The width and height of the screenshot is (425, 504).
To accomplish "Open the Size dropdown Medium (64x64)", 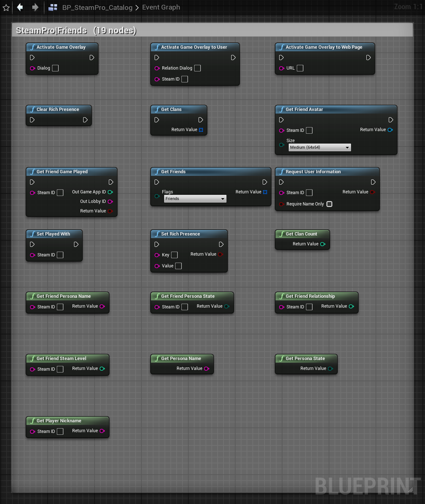I will click(320, 147).
